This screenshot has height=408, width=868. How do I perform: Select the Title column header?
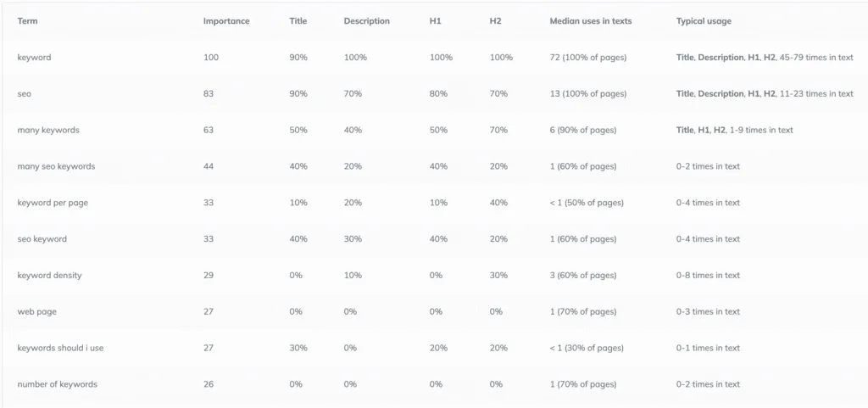tap(298, 21)
